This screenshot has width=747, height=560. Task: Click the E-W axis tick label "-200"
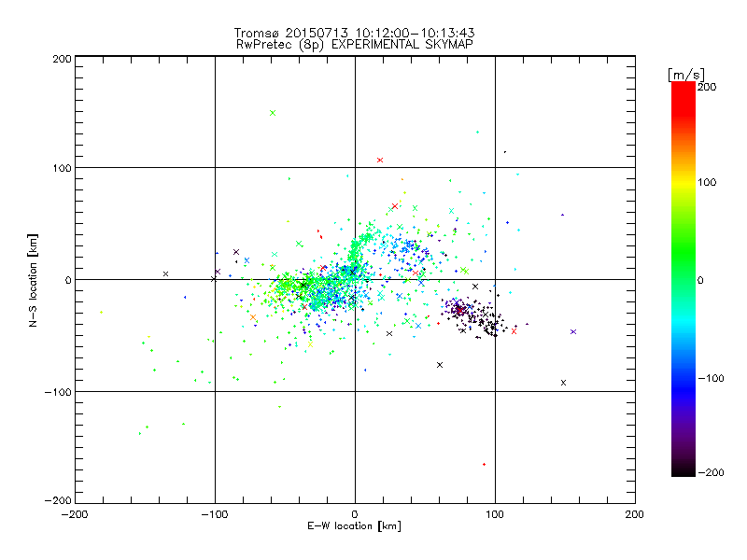[75, 514]
